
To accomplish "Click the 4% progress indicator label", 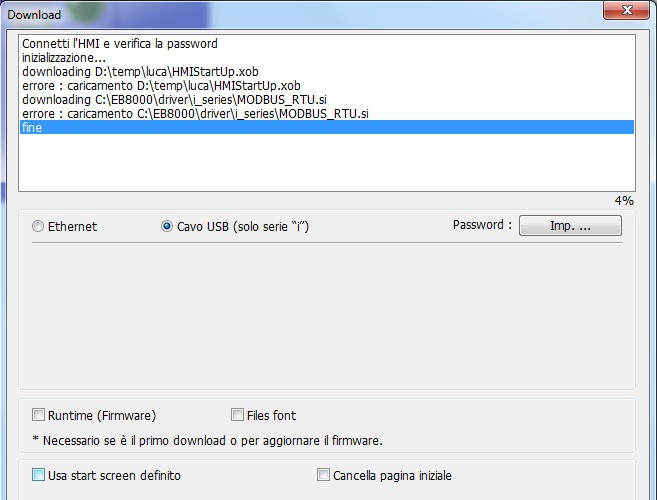I will pos(624,201).
